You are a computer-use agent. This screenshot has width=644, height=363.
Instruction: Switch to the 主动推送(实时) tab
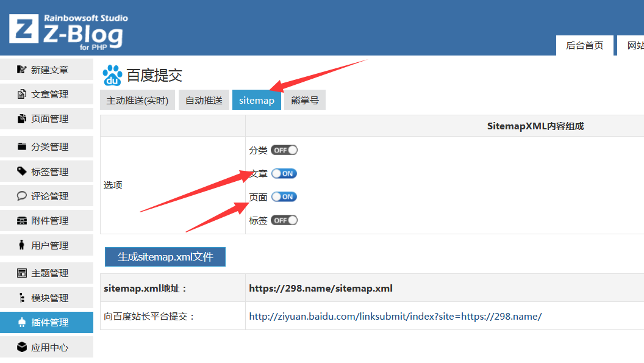(137, 100)
